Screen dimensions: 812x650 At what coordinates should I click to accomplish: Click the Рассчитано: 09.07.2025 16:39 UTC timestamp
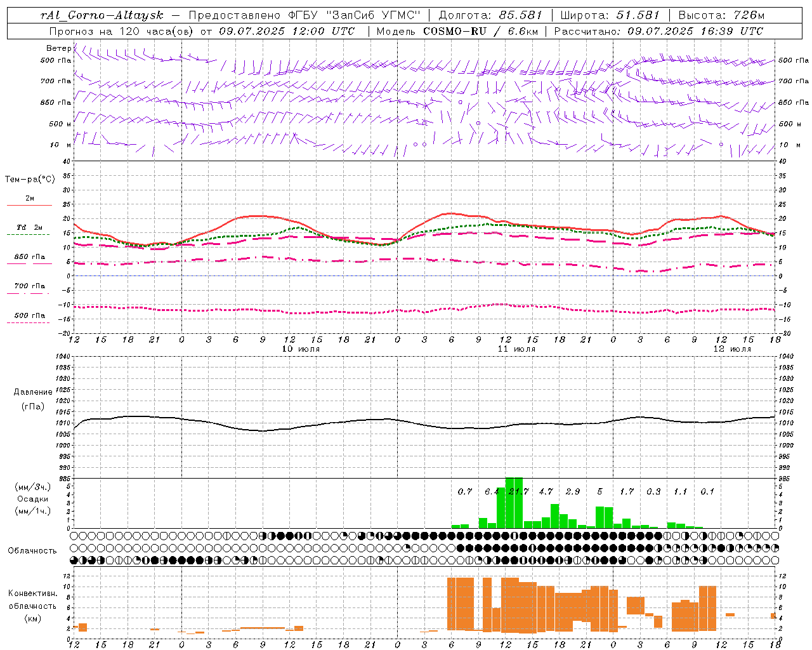tap(658, 31)
